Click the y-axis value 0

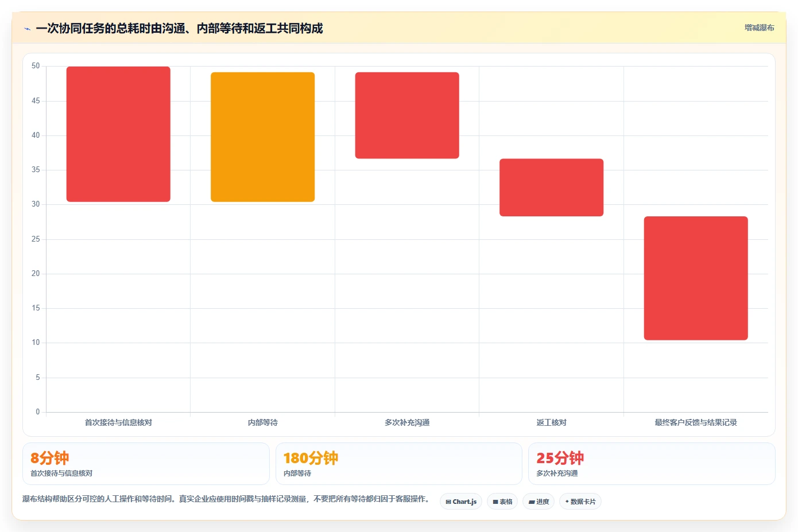38,412
